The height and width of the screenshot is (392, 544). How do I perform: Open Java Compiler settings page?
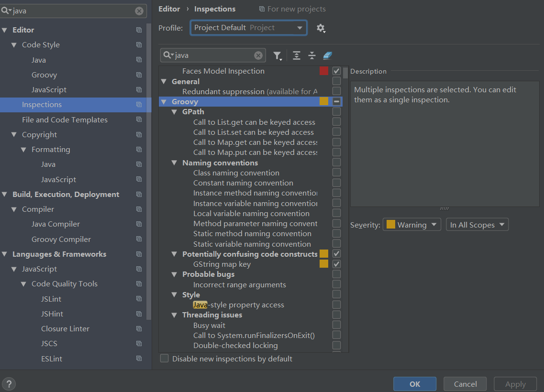tap(56, 224)
